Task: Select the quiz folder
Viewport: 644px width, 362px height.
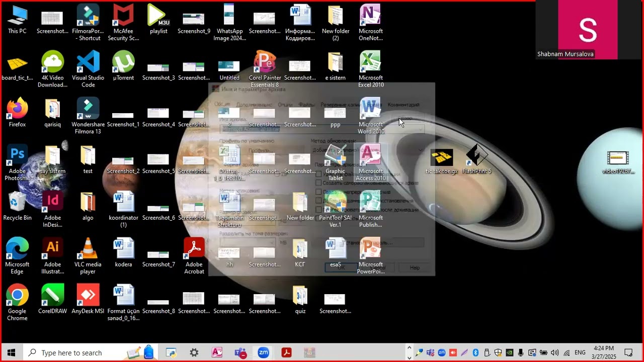Action: [300, 300]
